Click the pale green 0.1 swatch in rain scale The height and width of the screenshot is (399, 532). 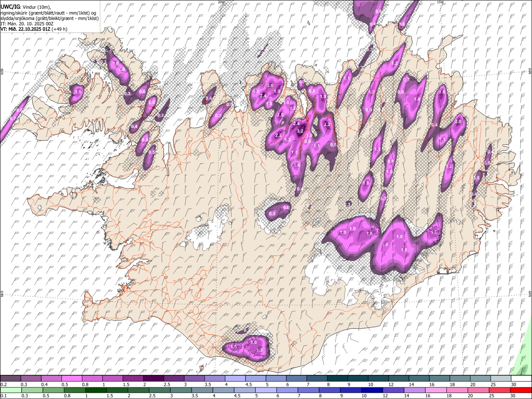click(11, 390)
